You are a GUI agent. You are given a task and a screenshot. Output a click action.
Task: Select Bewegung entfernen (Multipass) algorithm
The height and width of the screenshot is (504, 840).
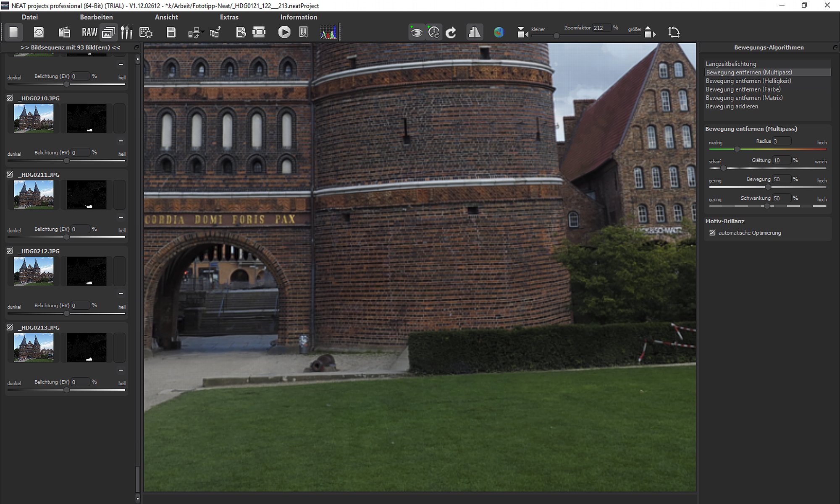(x=768, y=72)
